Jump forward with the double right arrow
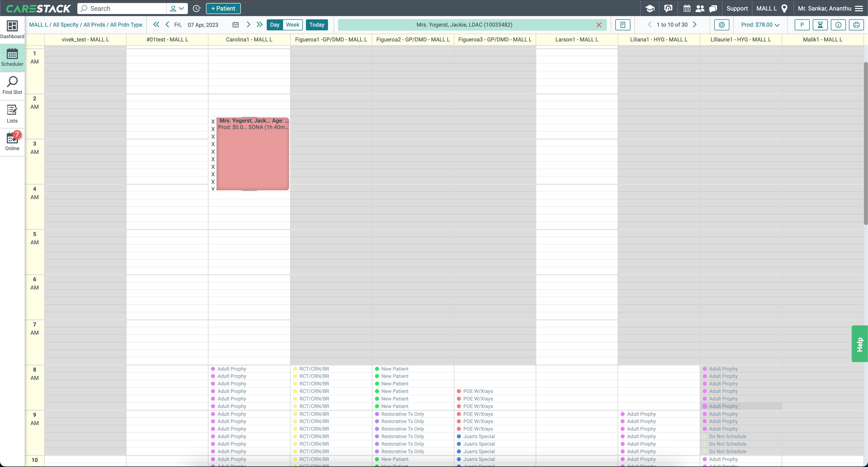Viewport: 868px width, 467px height. pyautogui.click(x=259, y=25)
